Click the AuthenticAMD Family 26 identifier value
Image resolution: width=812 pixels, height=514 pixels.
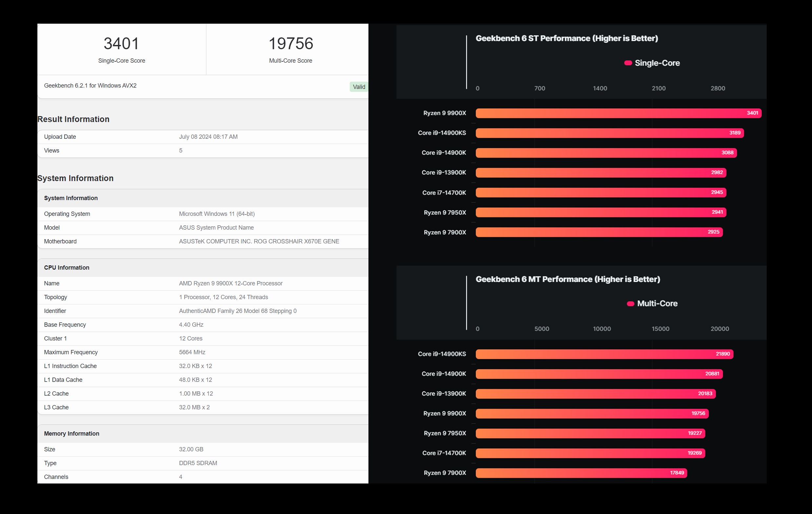pyautogui.click(x=238, y=311)
